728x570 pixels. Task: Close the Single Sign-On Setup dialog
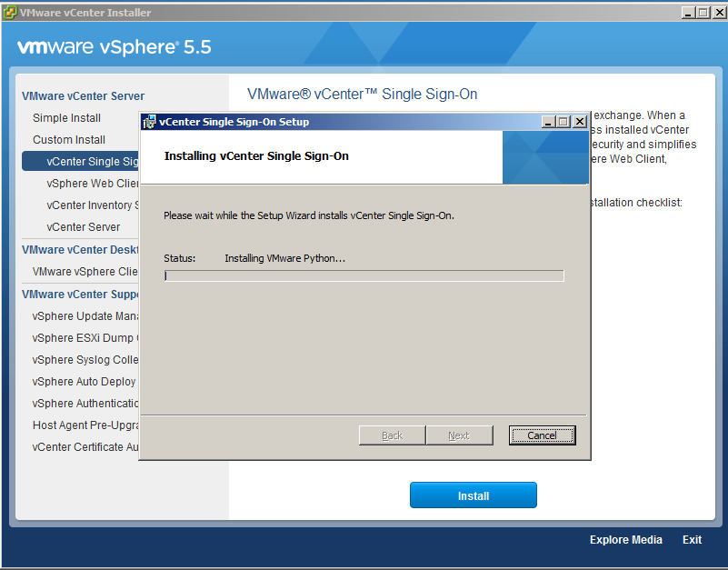click(x=579, y=122)
